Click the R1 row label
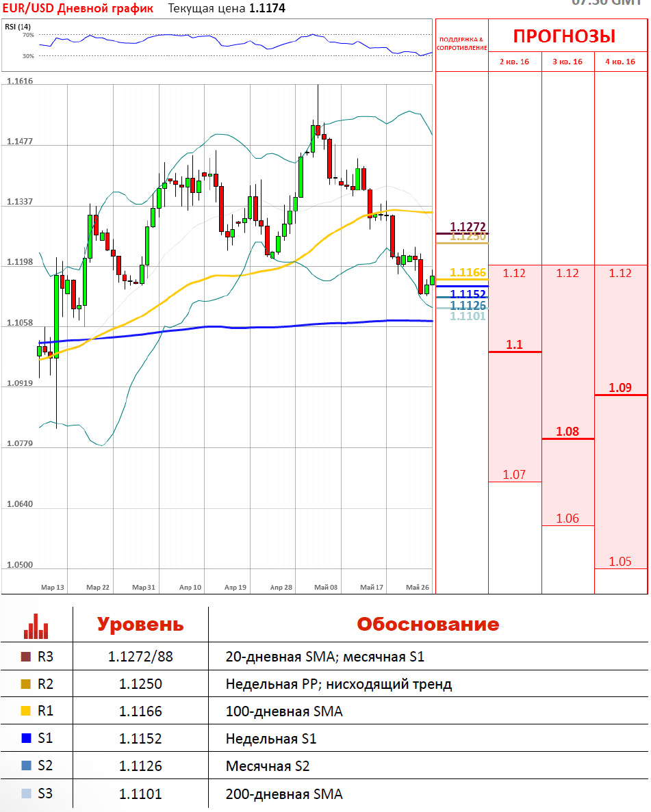 46,711
